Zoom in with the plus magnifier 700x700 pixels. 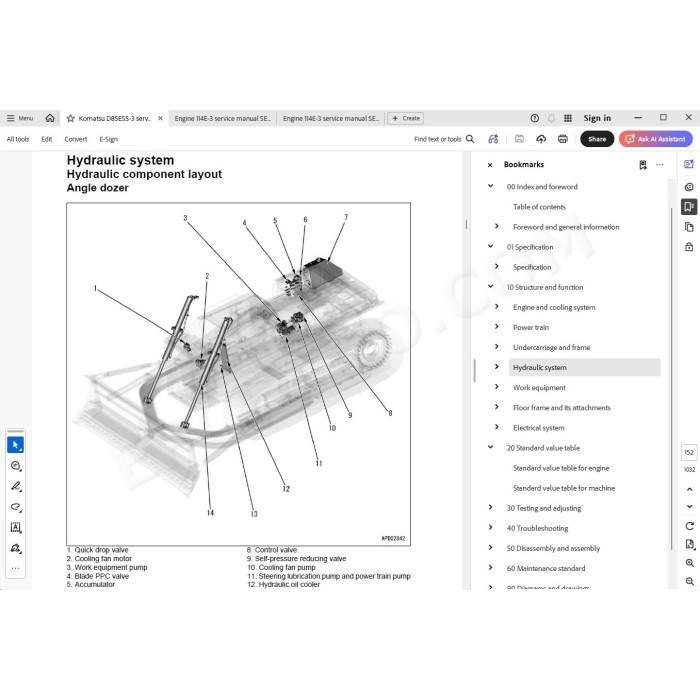click(x=689, y=563)
